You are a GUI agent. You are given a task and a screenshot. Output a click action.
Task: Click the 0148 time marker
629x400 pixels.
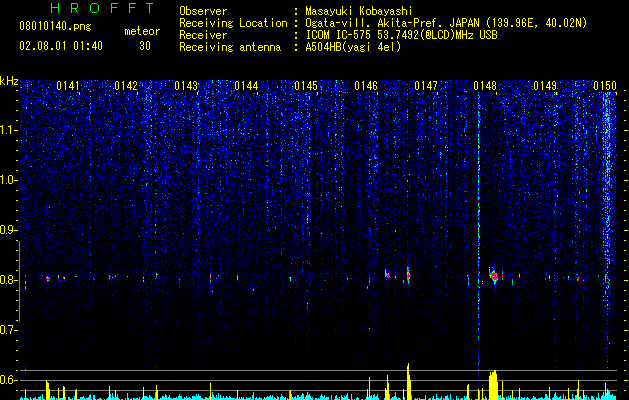coord(485,86)
